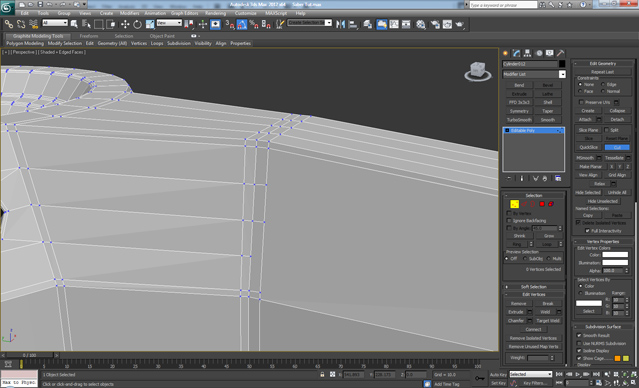Switch to the Object Paint ribbon tab
This screenshot has width=639, height=388.
click(162, 36)
